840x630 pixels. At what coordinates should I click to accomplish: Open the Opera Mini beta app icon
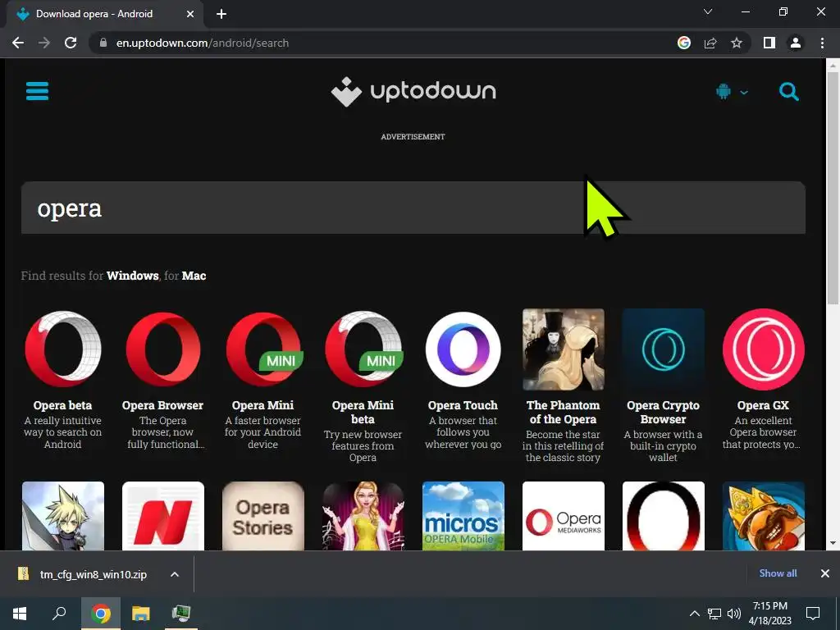click(x=363, y=349)
